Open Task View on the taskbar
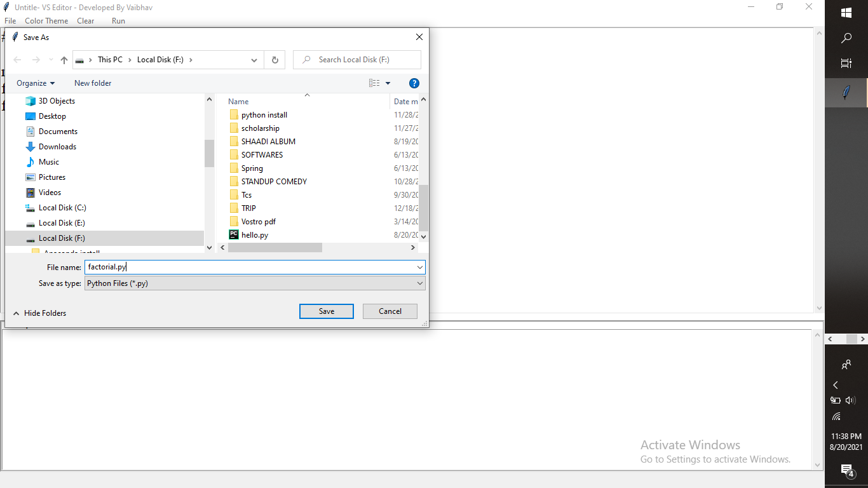This screenshot has width=868, height=488. click(846, 63)
